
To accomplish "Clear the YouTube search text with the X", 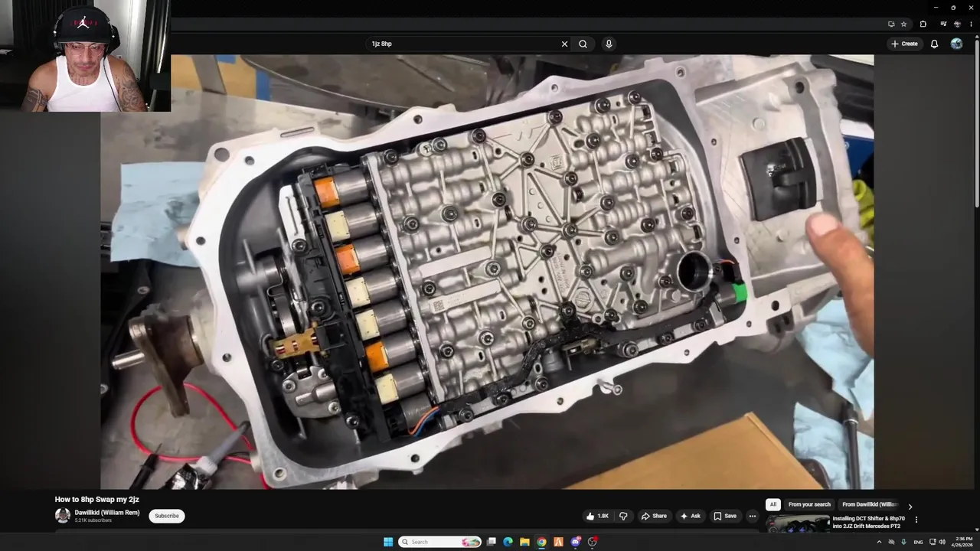I will tap(564, 44).
